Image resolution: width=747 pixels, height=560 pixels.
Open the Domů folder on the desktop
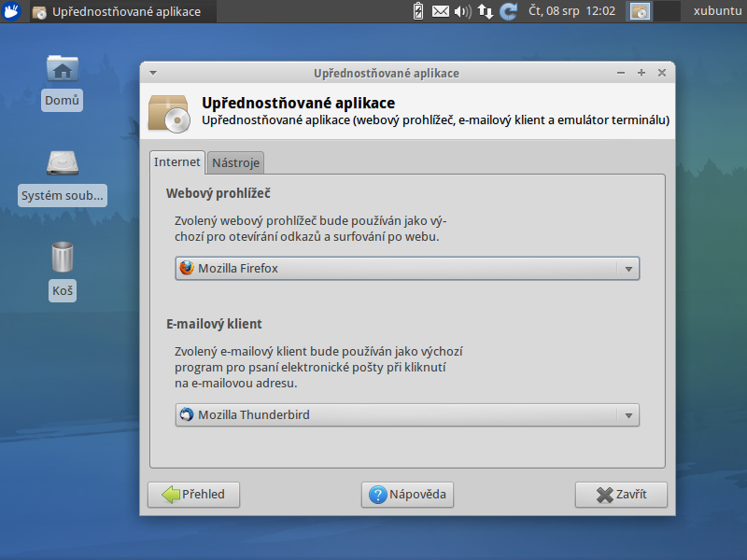(x=62, y=70)
